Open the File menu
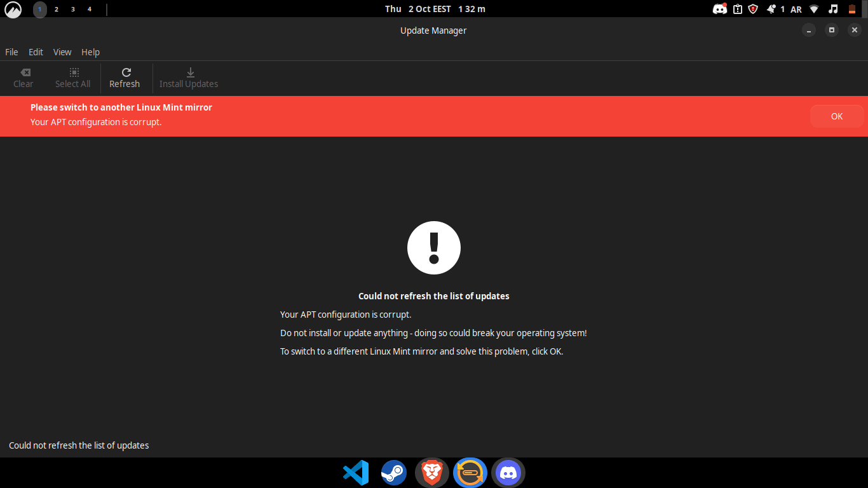The height and width of the screenshot is (488, 868). pos(11,52)
